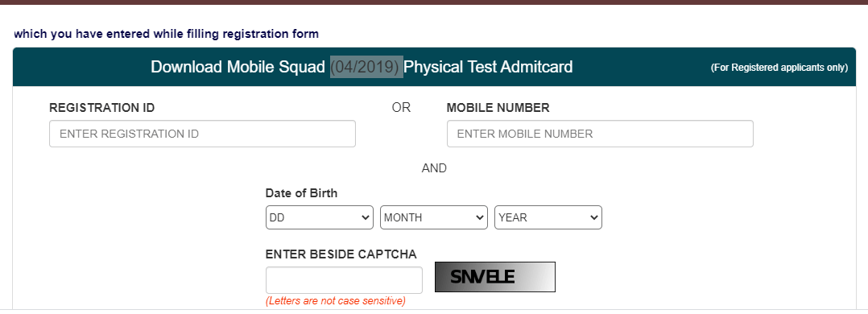Open the DD day dropdown
The height and width of the screenshot is (314, 868).
tap(320, 217)
